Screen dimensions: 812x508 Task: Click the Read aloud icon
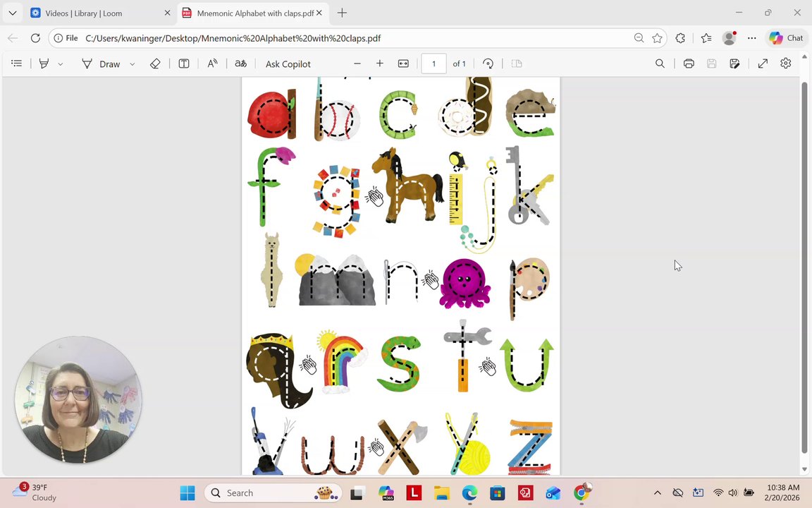click(212, 64)
